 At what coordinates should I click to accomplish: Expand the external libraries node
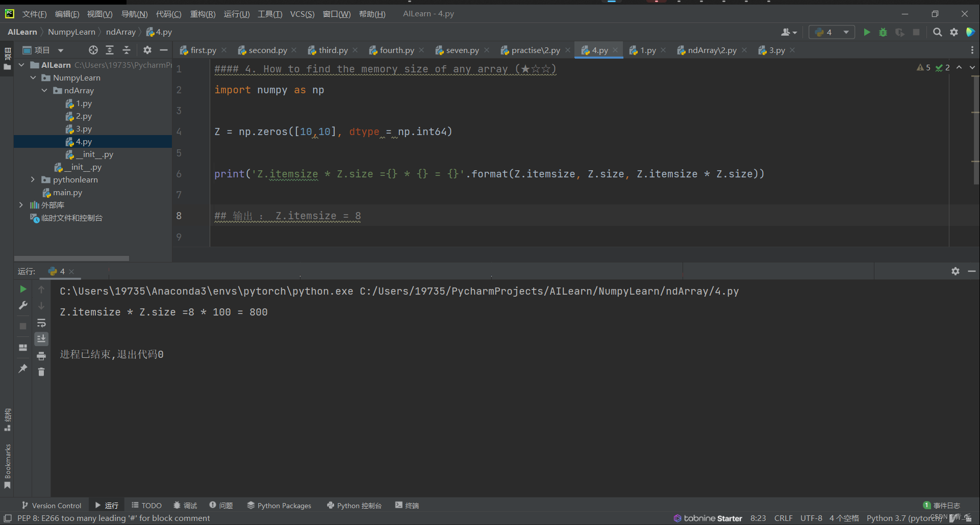click(21, 205)
